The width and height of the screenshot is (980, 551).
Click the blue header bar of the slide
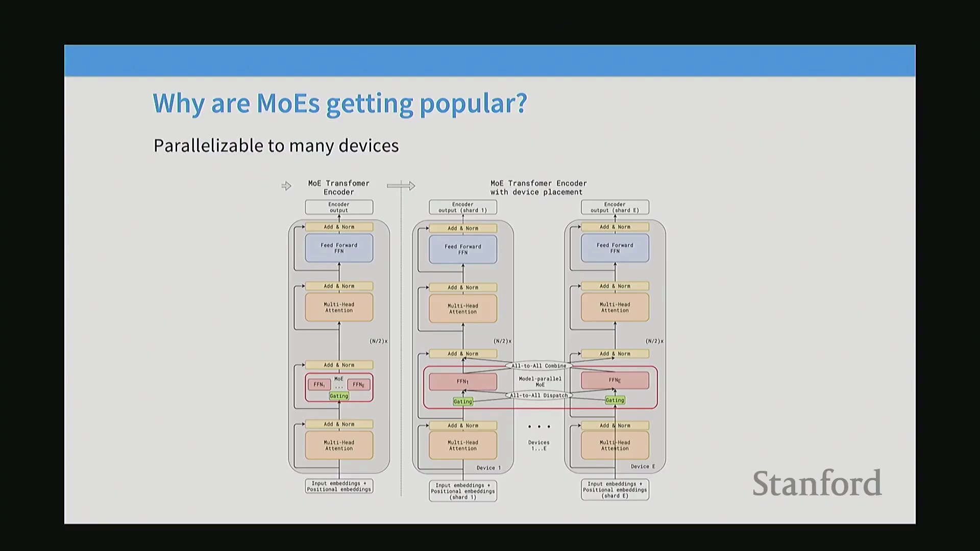[490, 61]
